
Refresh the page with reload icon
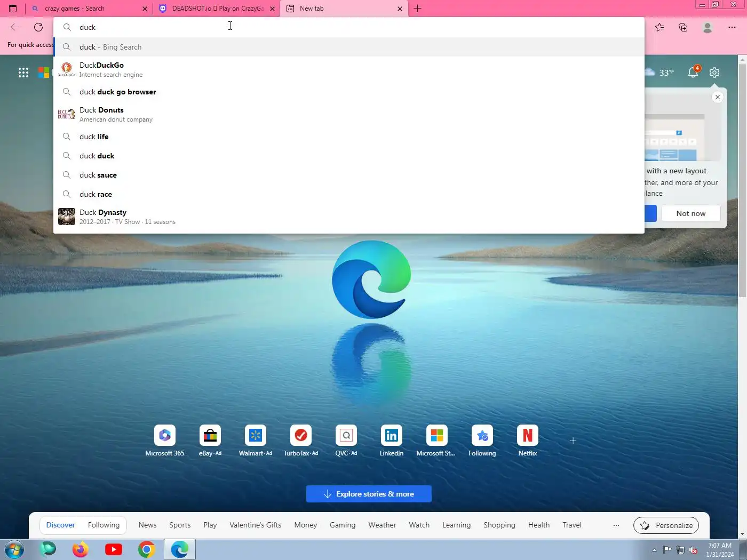[x=38, y=27]
